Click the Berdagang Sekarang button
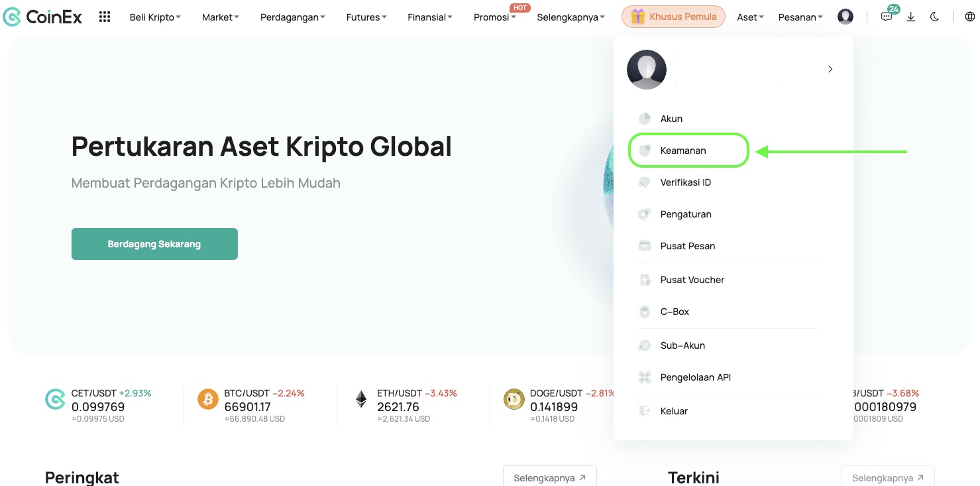980x486 pixels. (154, 244)
